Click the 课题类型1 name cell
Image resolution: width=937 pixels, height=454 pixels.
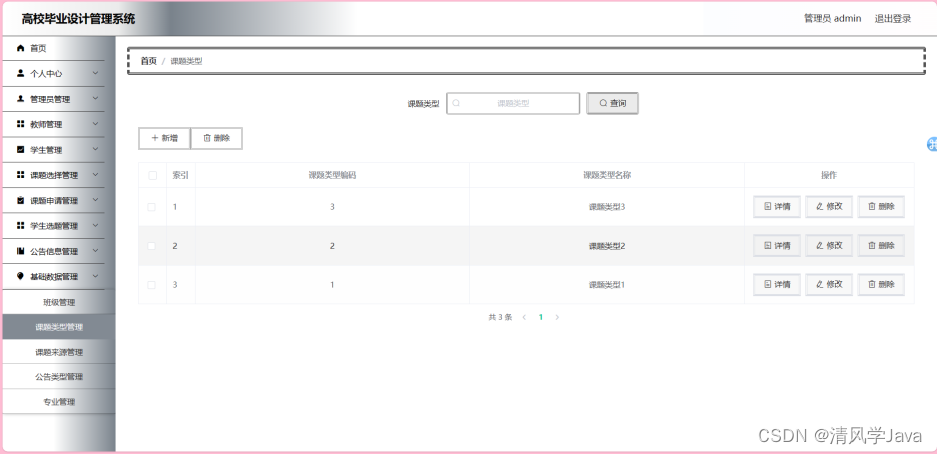pyautogui.click(x=607, y=284)
